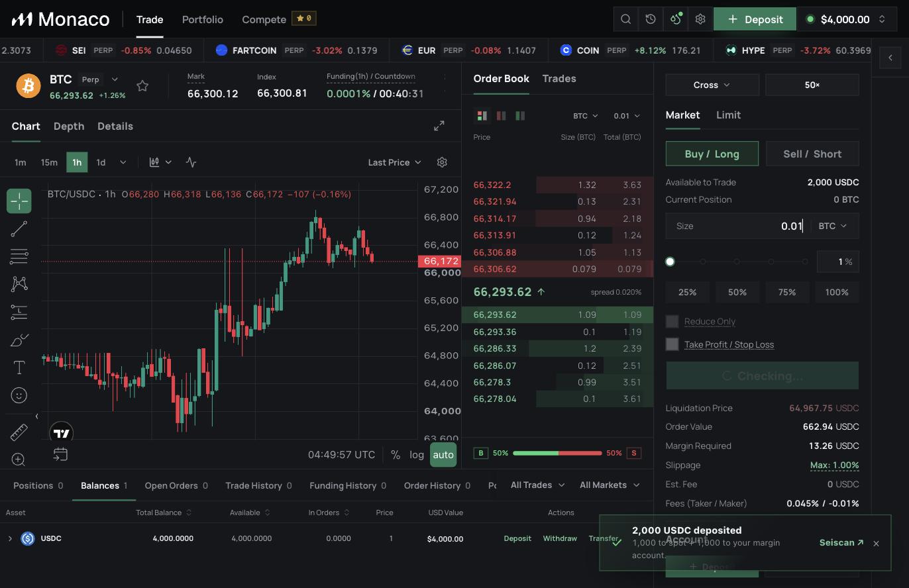
Task: Open order book BTC unit dropdown
Action: pyautogui.click(x=586, y=116)
